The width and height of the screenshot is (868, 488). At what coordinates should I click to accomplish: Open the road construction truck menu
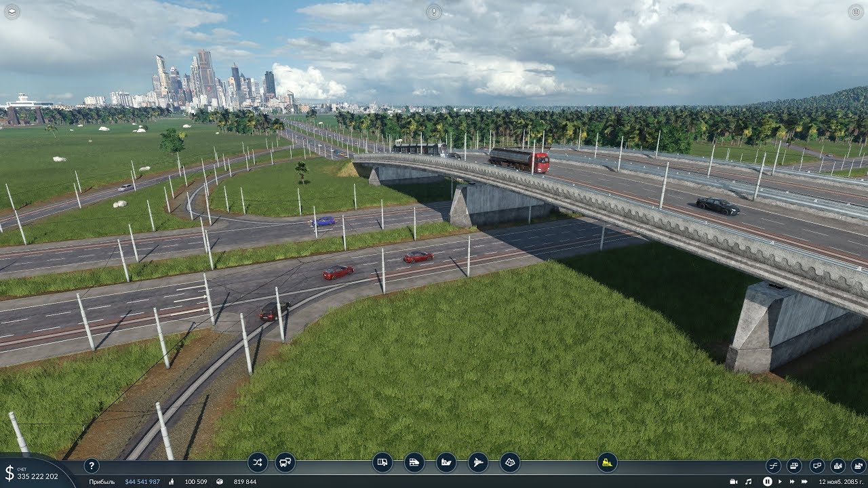pyautogui.click(x=382, y=462)
